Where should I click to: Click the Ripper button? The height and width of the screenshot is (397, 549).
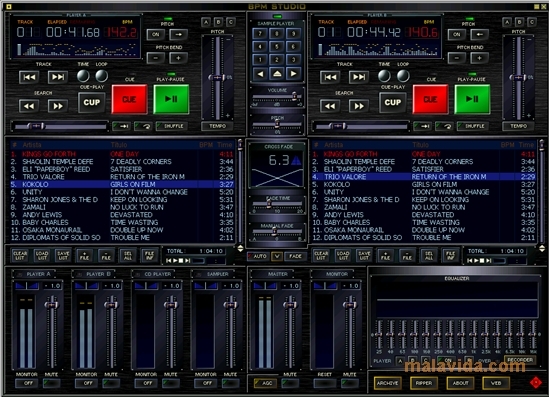[424, 383]
